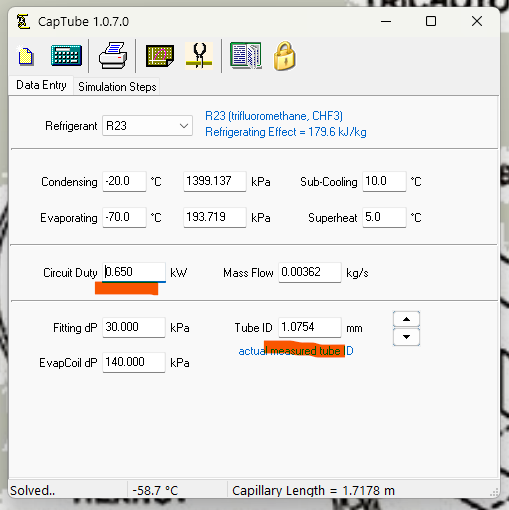Click the CapTube app icon in title bar
Image resolution: width=509 pixels, height=510 pixels.
point(23,22)
